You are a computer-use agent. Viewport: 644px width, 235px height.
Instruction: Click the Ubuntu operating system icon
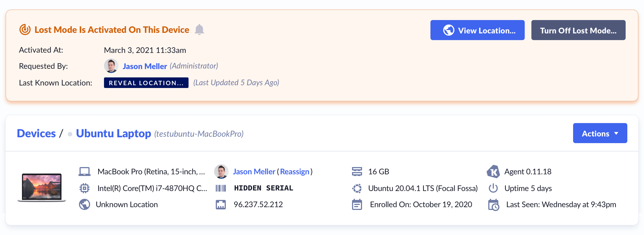[x=357, y=188]
